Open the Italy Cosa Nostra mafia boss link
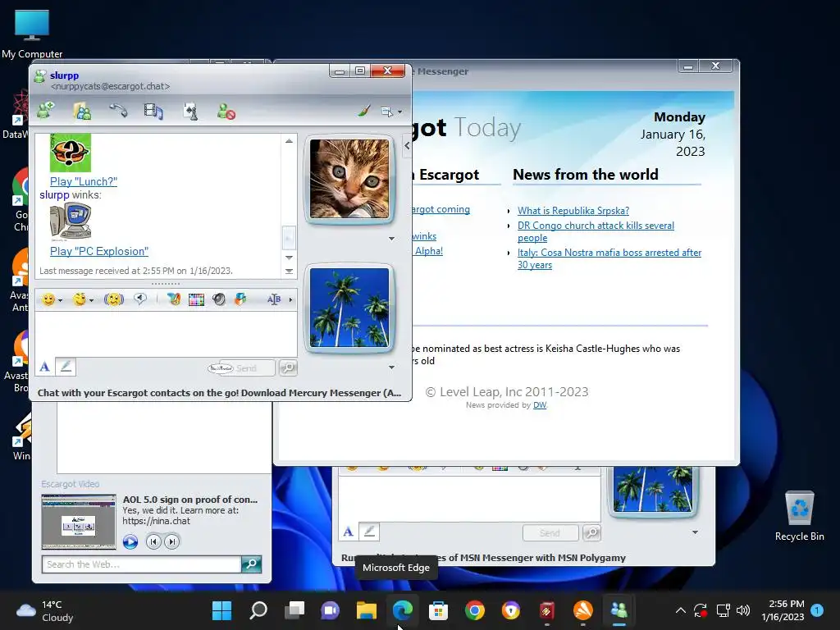840x630 pixels. (609, 258)
